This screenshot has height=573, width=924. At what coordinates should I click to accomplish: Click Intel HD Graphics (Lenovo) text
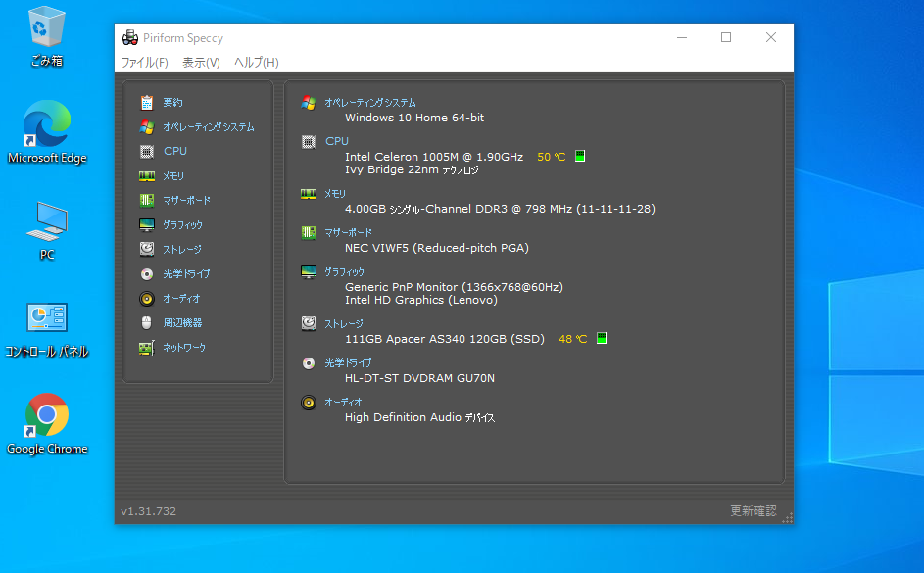pyautogui.click(x=420, y=300)
